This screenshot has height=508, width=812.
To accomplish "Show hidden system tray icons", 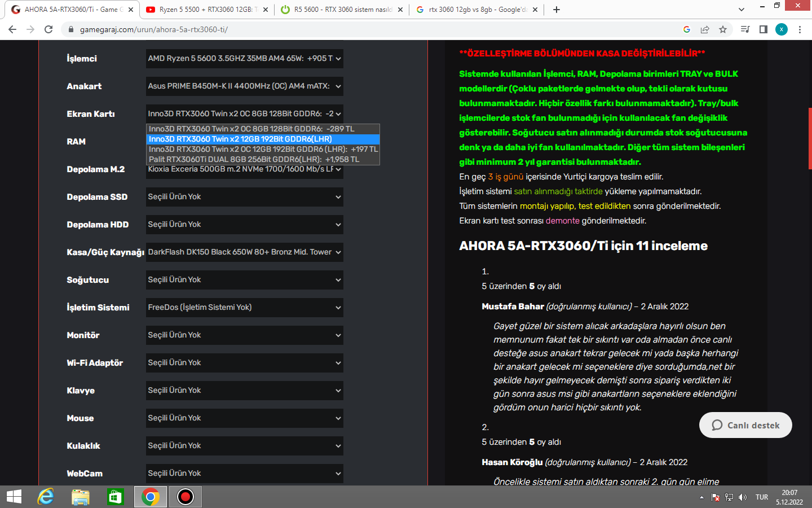I will click(x=701, y=497).
